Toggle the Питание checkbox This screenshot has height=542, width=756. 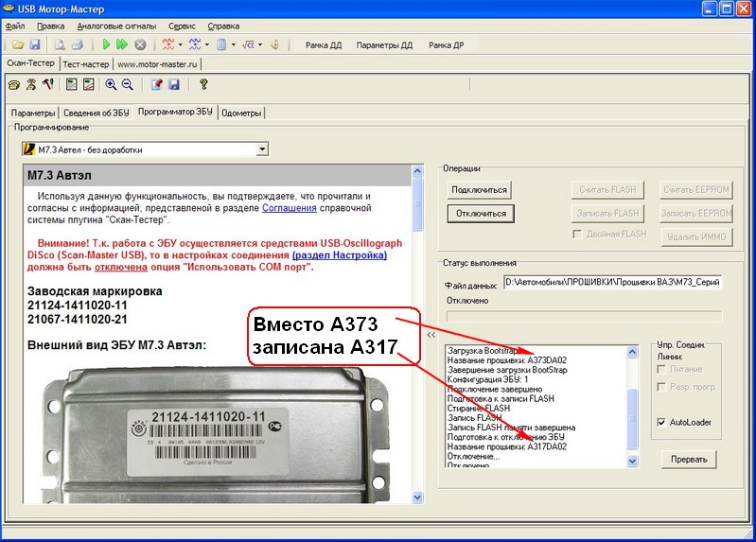(660, 369)
